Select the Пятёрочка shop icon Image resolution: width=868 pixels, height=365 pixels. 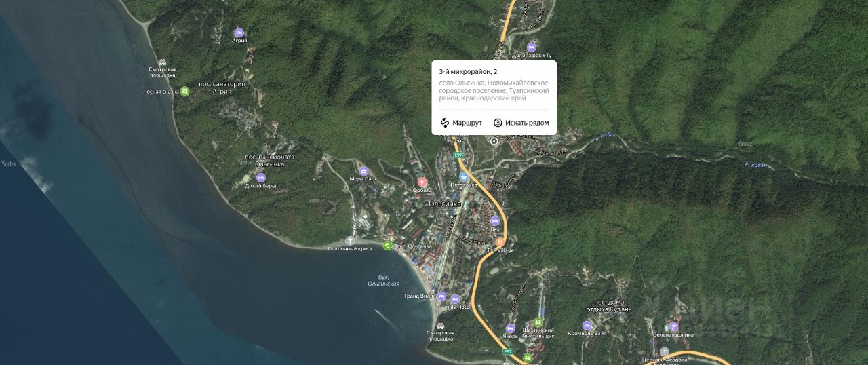tap(465, 176)
